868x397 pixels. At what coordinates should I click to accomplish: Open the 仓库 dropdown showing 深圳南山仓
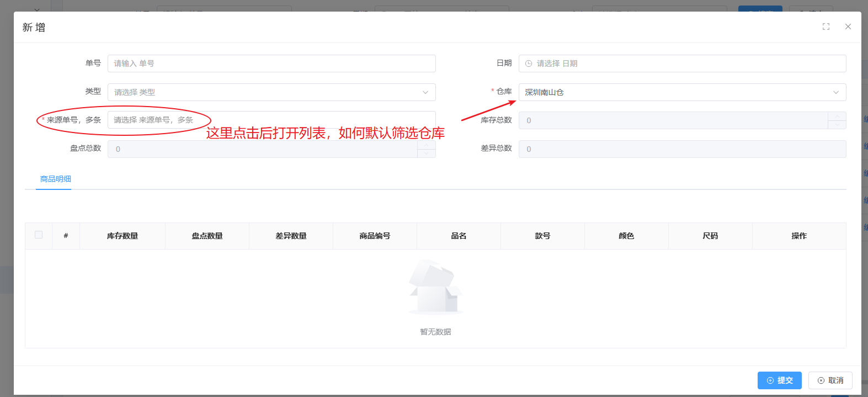[681, 92]
